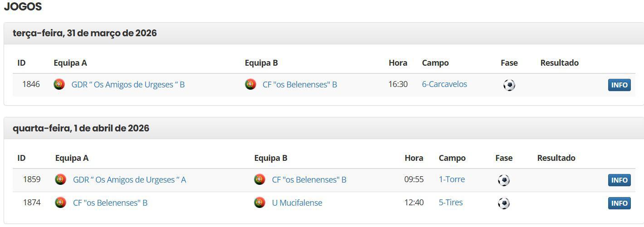This screenshot has height=227, width=644.
Task: Open the U Mucifalense team link
Action: coord(297,203)
